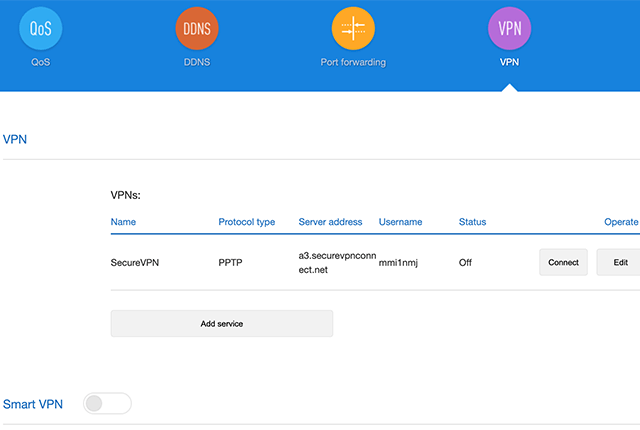Enable the Smart VPN toggle switch
The width and height of the screenshot is (640, 430).
[x=107, y=404]
